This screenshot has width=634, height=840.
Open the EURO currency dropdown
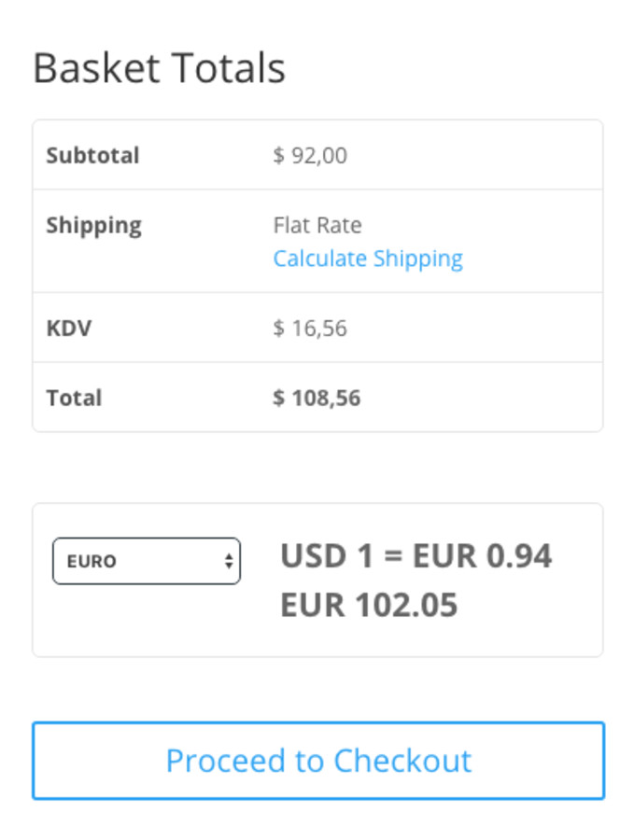[x=146, y=561]
